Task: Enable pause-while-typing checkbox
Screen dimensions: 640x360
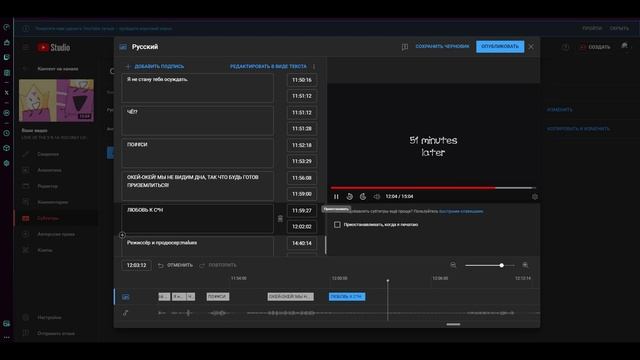Action: pos(337,224)
